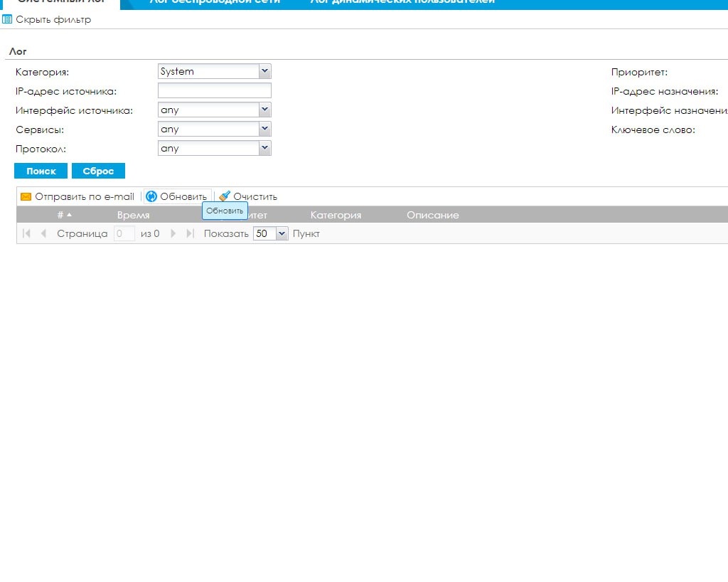728x582 pixels.
Task: Click the Обновить toolbar button text
Action: coord(183,197)
